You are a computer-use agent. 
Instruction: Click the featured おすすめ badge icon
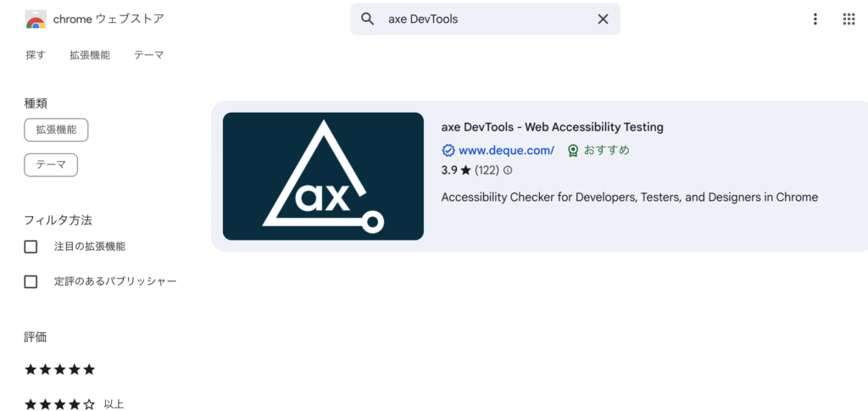coord(573,151)
